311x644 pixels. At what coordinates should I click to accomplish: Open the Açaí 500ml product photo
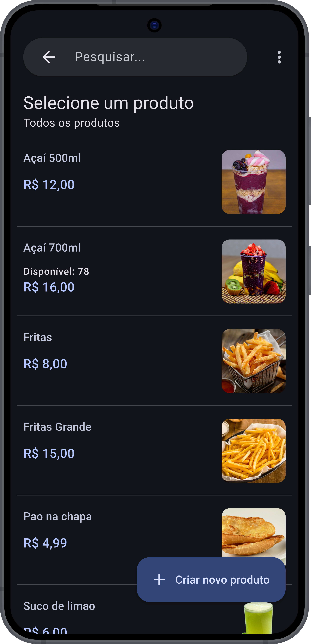coord(253,182)
